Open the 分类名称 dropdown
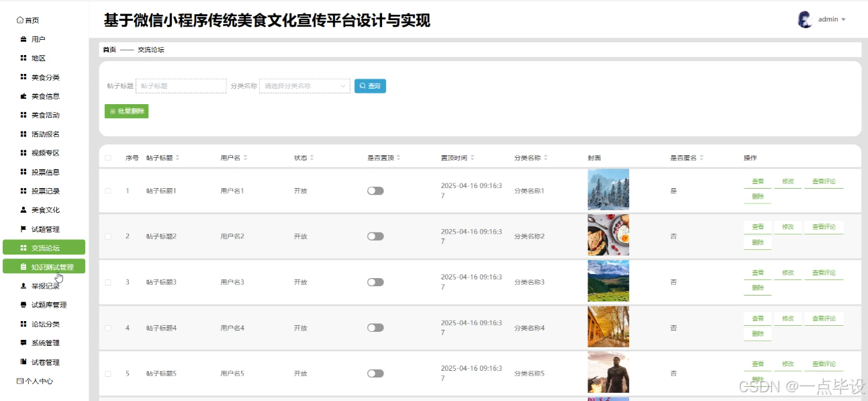This screenshot has height=401, width=868. pos(303,86)
